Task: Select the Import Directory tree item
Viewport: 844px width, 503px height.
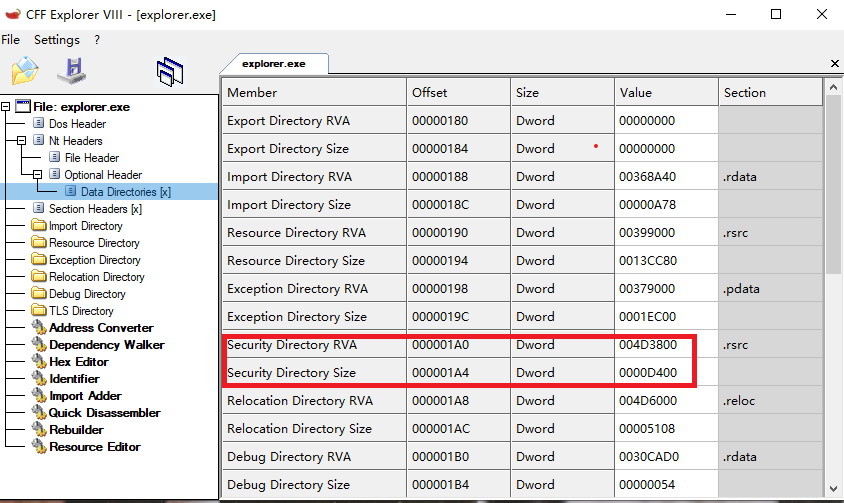Action: point(85,226)
